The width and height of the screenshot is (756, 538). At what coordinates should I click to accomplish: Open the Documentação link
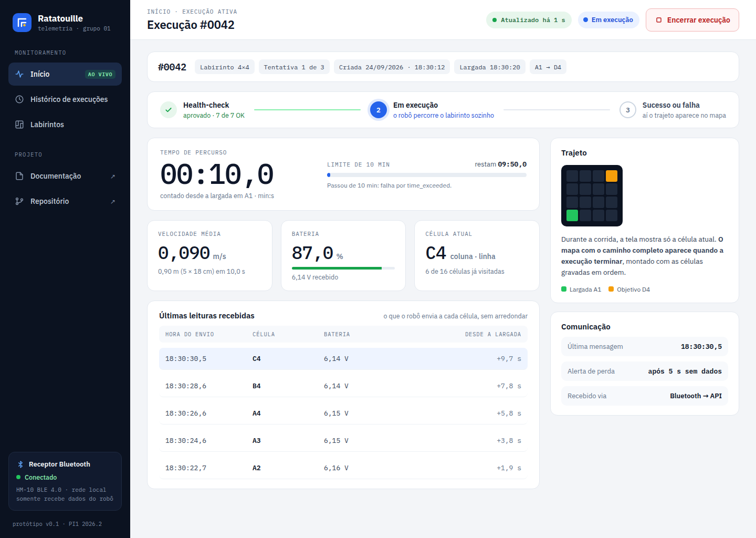click(65, 176)
